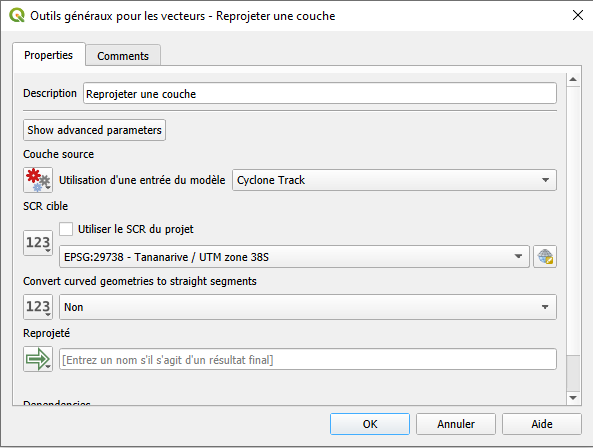This screenshot has width=593, height=448.
Task: Click the scrollbar up arrow
Action: point(573,79)
